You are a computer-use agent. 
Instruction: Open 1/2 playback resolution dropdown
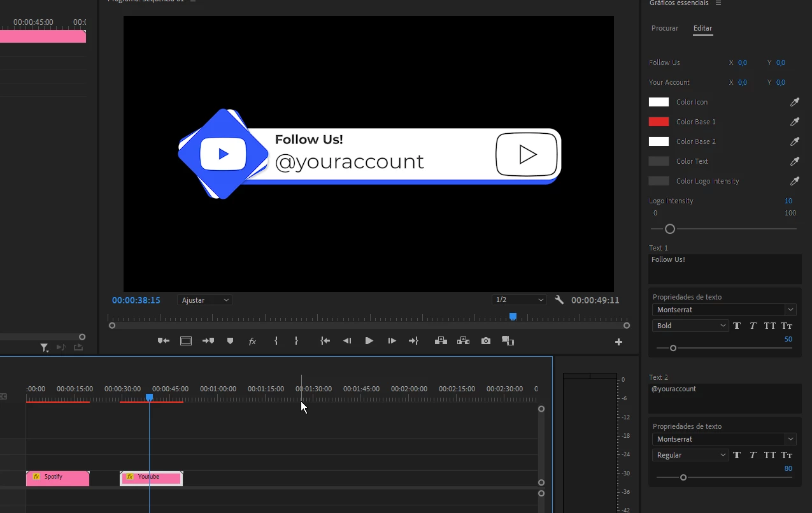point(519,300)
